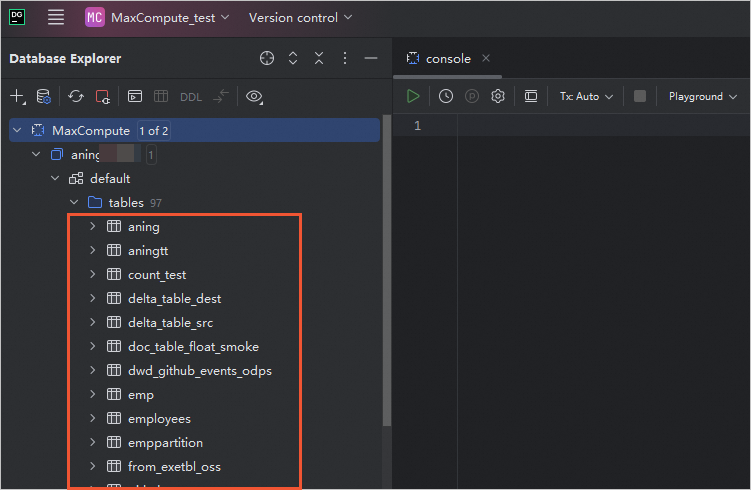Click the Jump to Source arrow icon
The height and width of the screenshot is (490, 751).
point(221,96)
